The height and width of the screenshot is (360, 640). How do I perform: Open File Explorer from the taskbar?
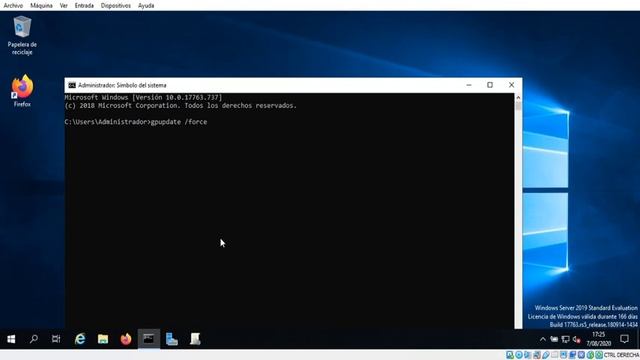(x=103, y=339)
